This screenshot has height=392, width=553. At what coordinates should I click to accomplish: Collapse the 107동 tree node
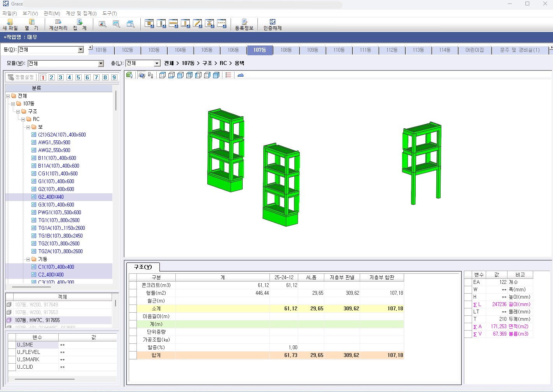13,104
